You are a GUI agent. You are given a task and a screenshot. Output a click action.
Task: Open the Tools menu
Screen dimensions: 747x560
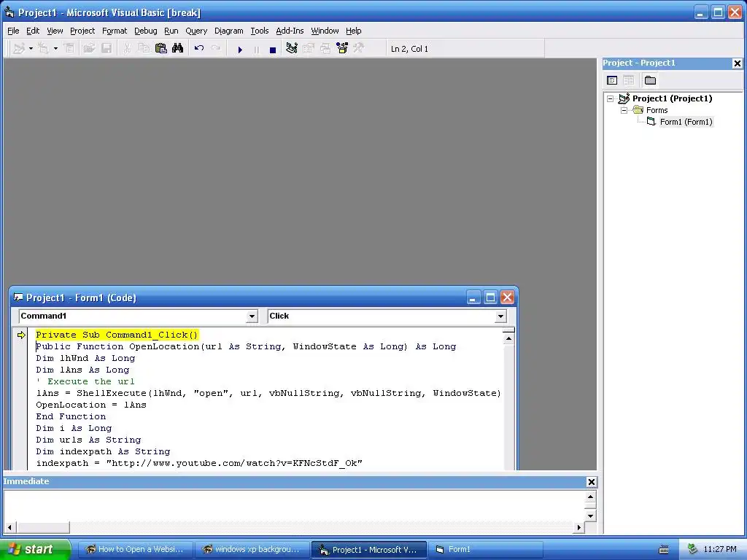[260, 31]
